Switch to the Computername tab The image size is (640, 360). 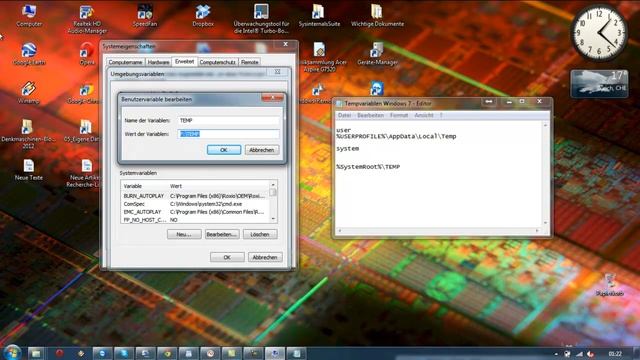point(125,62)
